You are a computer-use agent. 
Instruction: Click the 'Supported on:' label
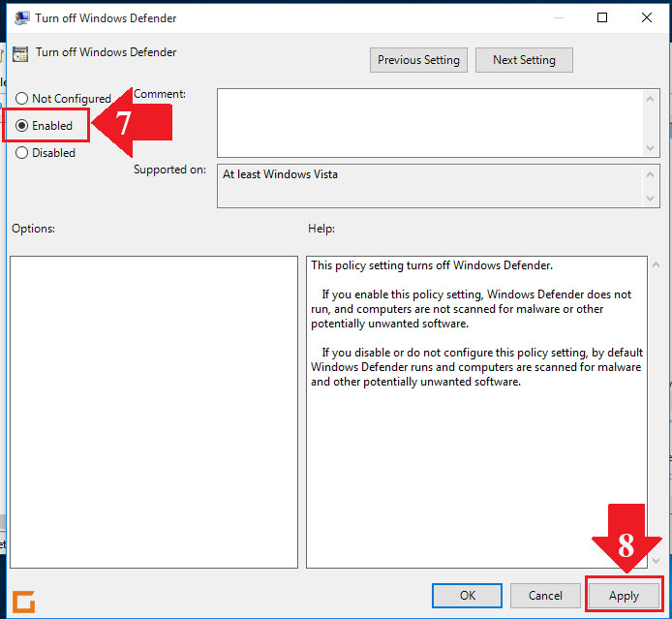(x=169, y=170)
